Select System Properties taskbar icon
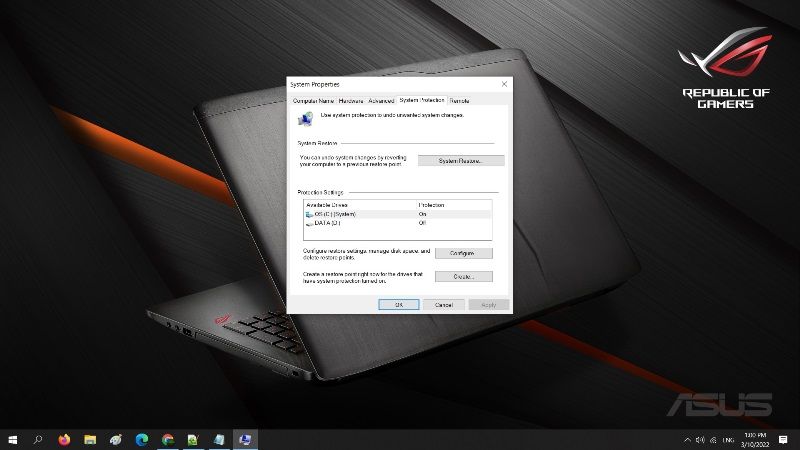 point(245,439)
